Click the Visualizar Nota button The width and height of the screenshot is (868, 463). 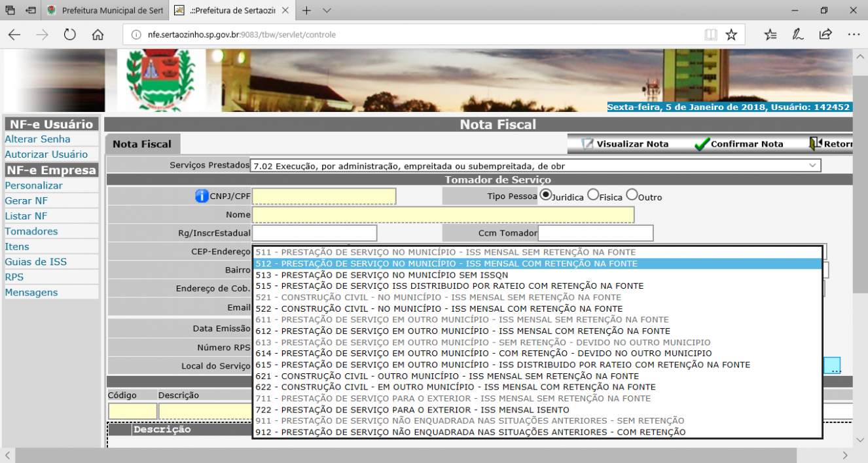(624, 144)
